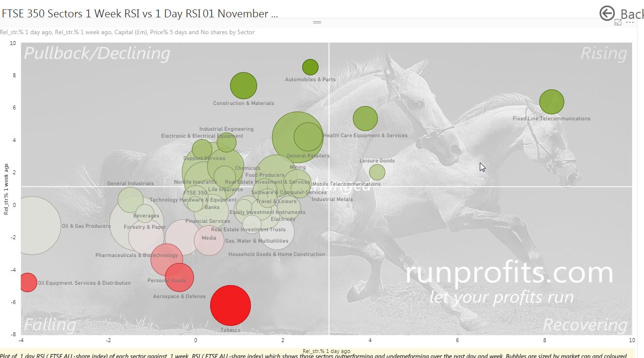
Task: Select the Automobiles & Parts bubble
Action: [310, 67]
